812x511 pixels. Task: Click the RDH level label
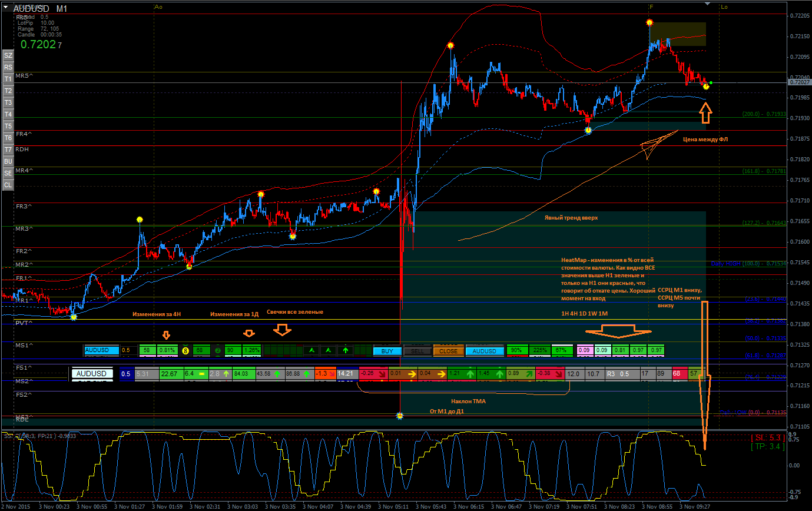[22, 149]
